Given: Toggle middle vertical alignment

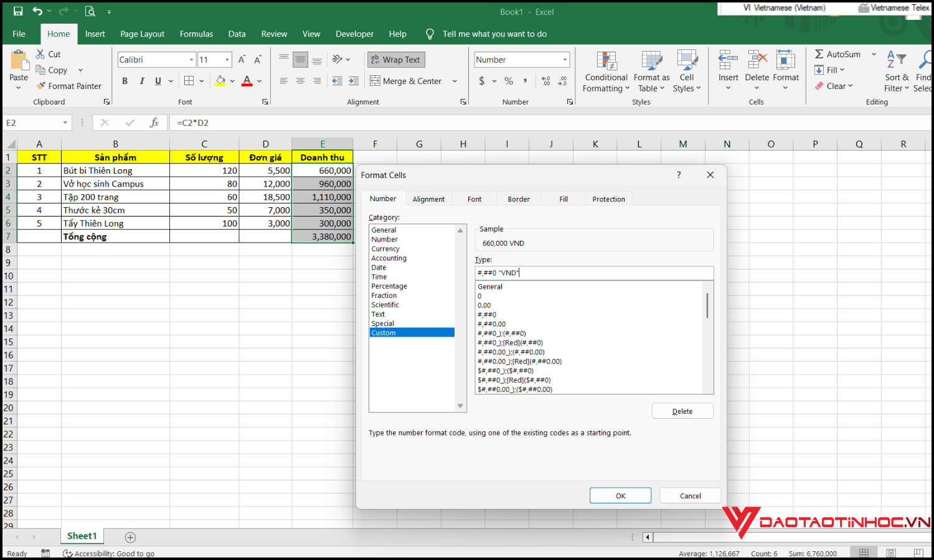Looking at the screenshot, I should pos(300,60).
